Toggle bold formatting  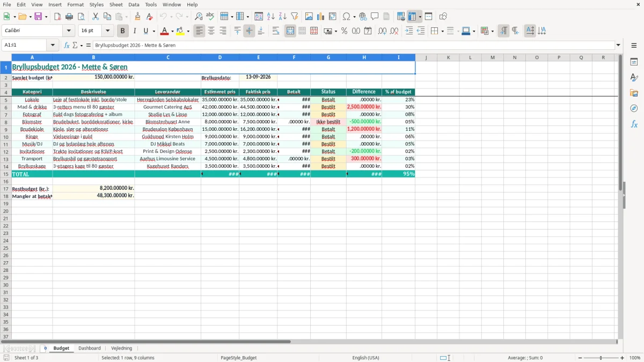pos(123,31)
